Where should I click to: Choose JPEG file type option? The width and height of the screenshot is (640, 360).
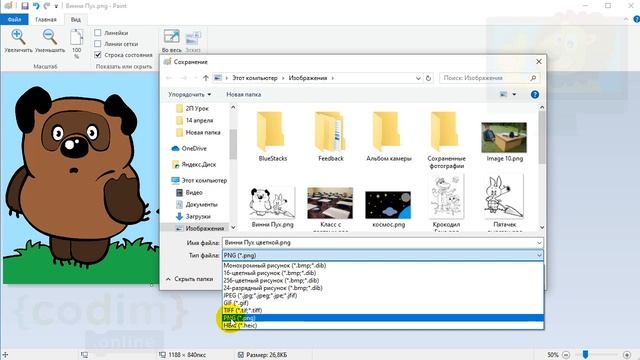383,295
